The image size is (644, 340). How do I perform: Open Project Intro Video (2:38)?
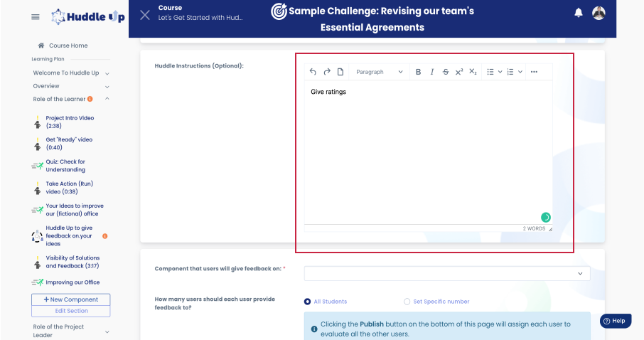tap(70, 122)
